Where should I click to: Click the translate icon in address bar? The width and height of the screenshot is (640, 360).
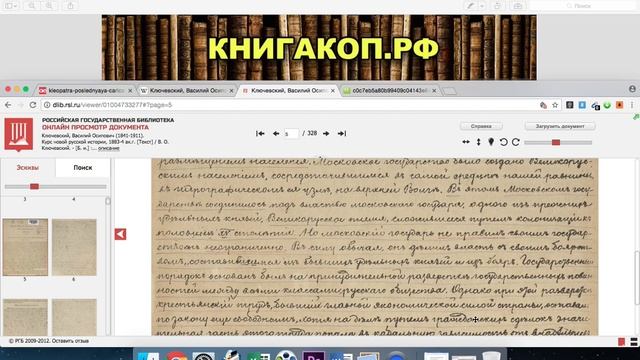[x=543, y=105]
